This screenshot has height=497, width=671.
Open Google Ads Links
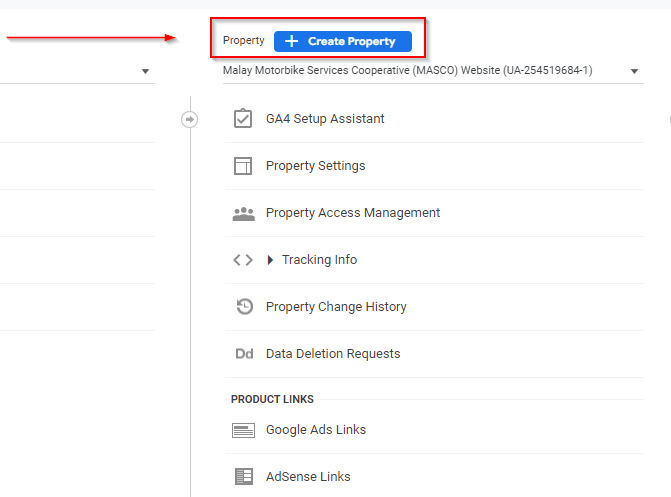point(316,430)
